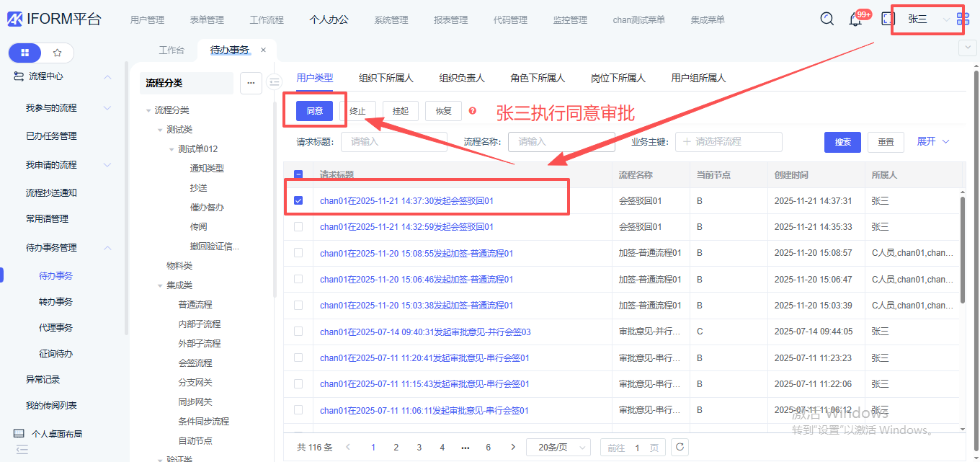Viewport: 980px width, 462px height.
Task: Click the blue 同意 approve button
Action: pos(315,111)
